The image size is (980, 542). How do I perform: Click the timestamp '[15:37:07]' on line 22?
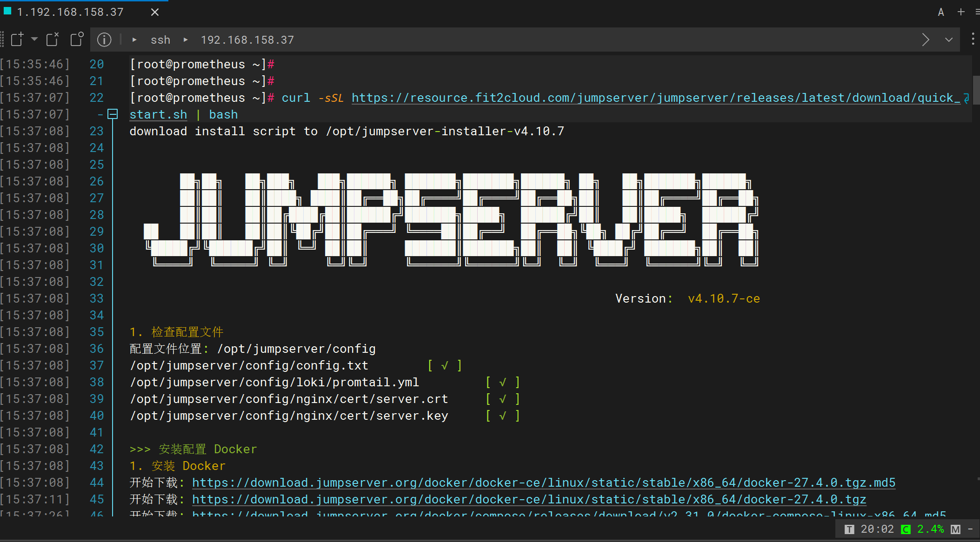tap(35, 98)
